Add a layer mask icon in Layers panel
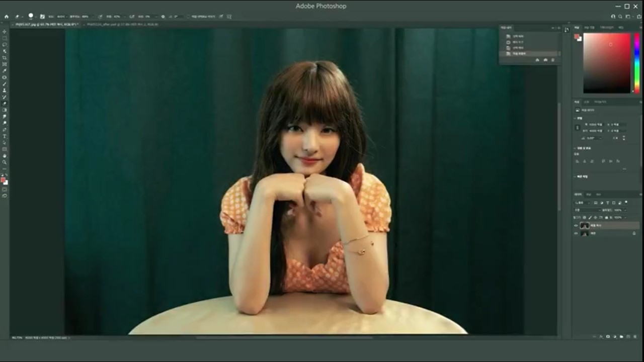Image resolution: width=644 pixels, height=362 pixels. (x=608, y=336)
